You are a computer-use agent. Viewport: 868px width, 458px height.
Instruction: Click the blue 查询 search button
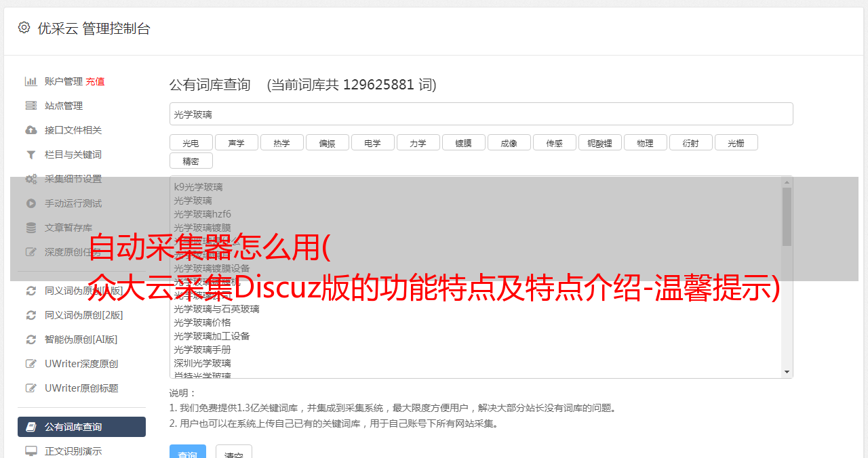tap(188, 453)
